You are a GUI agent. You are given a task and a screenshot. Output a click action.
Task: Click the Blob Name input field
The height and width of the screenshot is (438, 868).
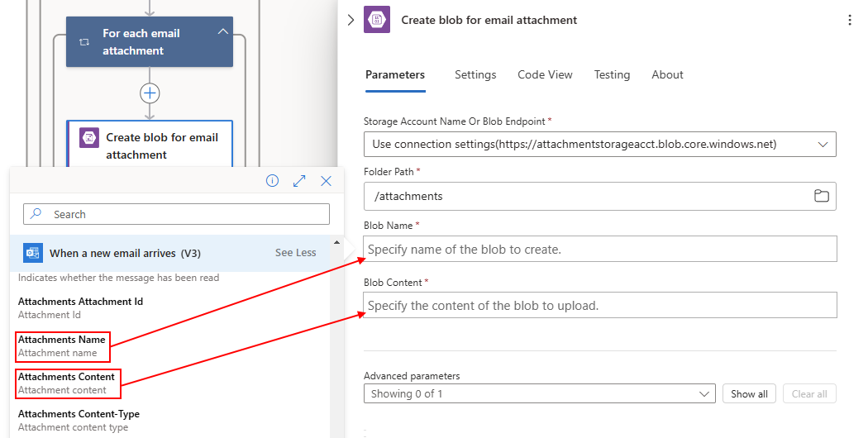pos(599,249)
